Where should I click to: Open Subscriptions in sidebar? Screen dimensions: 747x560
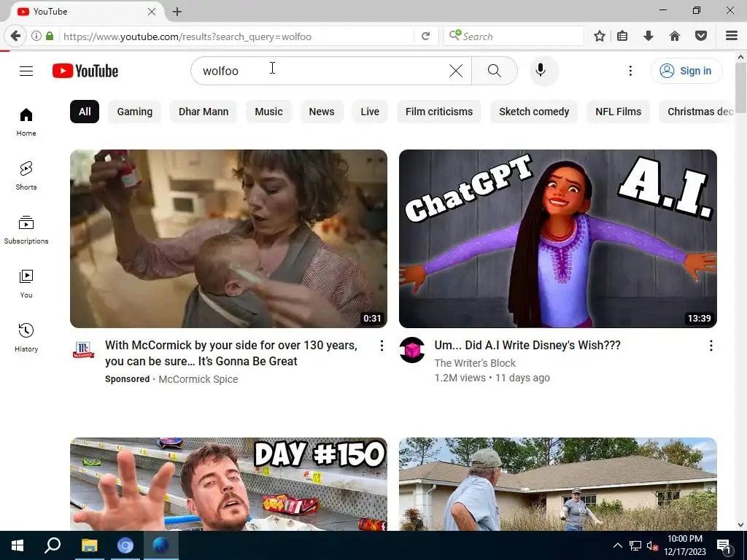pyautogui.click(x=26, y=230)
